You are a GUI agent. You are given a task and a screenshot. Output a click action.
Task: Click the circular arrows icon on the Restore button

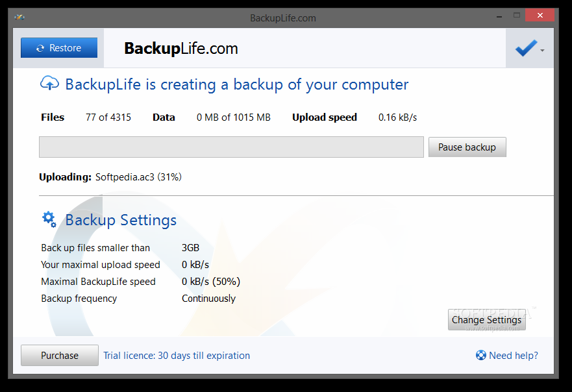coord(42,47)
